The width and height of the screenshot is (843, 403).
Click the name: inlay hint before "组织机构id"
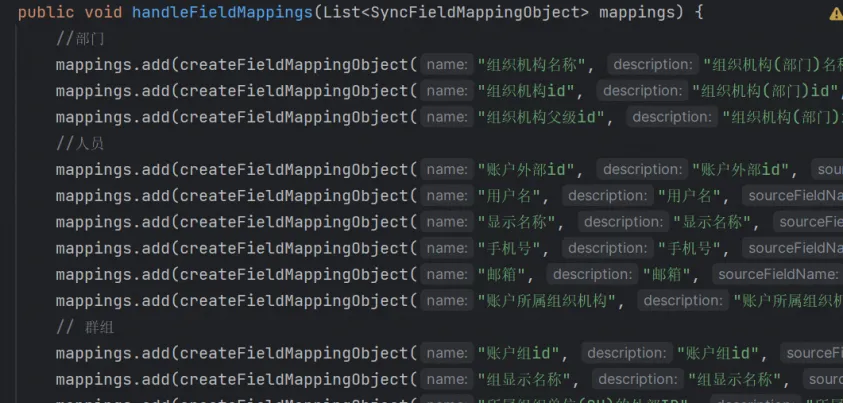click(447, 91)
